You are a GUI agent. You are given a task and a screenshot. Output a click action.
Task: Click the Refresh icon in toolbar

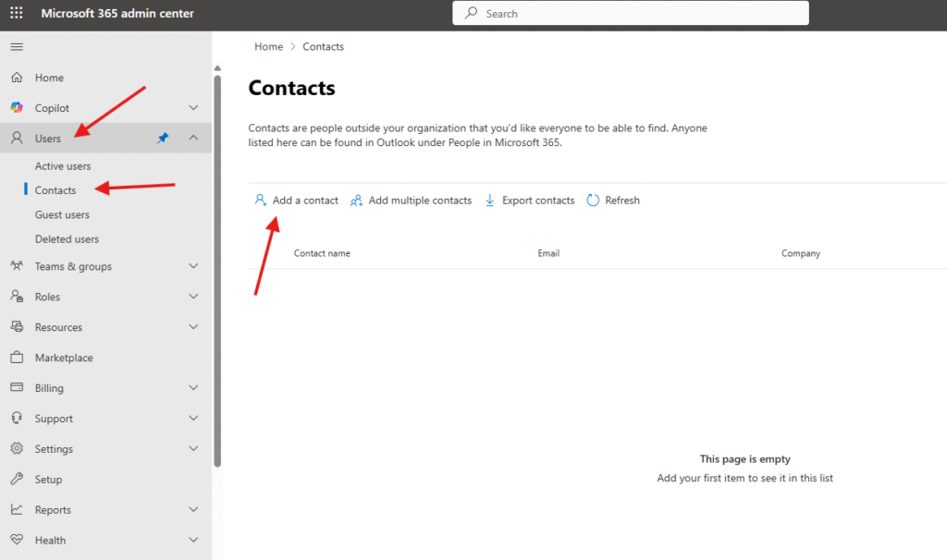tap(594, 201)
